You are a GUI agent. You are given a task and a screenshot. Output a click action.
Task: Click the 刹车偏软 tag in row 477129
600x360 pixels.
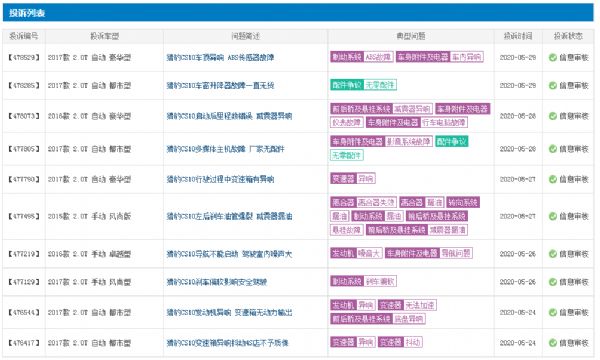point(380,282)
